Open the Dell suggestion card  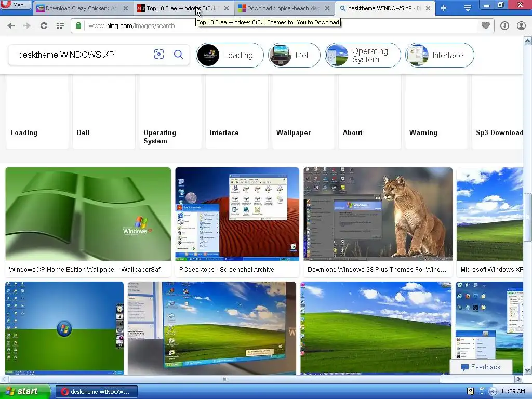pos(104,111)
